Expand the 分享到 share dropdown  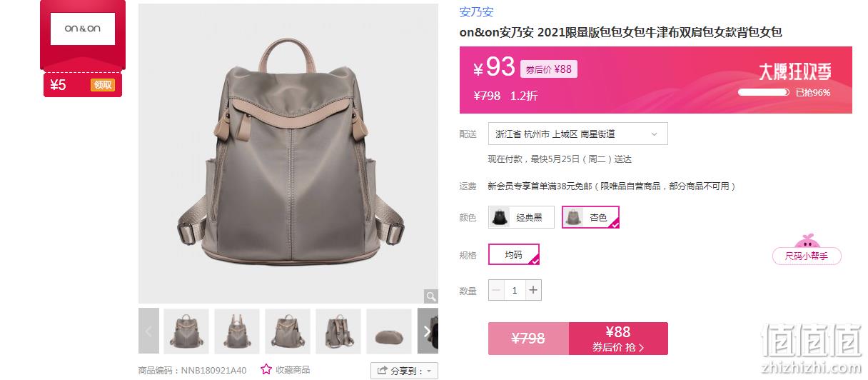(x=404, y=371)
